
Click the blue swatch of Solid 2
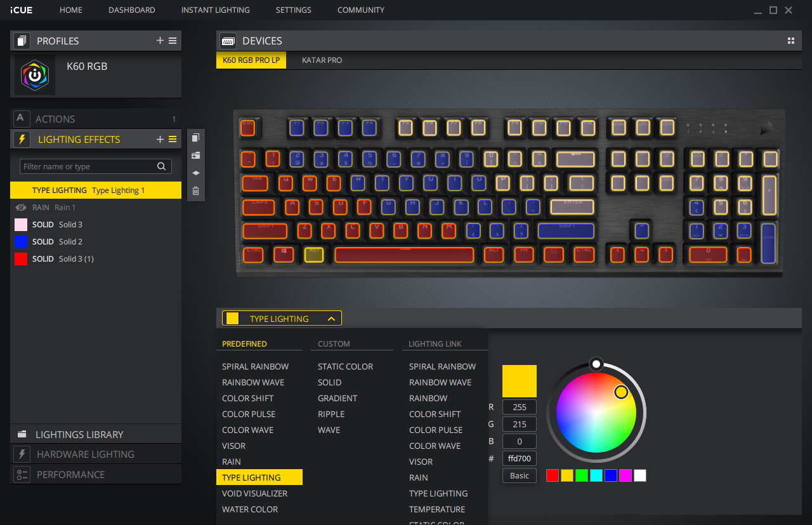21,242
